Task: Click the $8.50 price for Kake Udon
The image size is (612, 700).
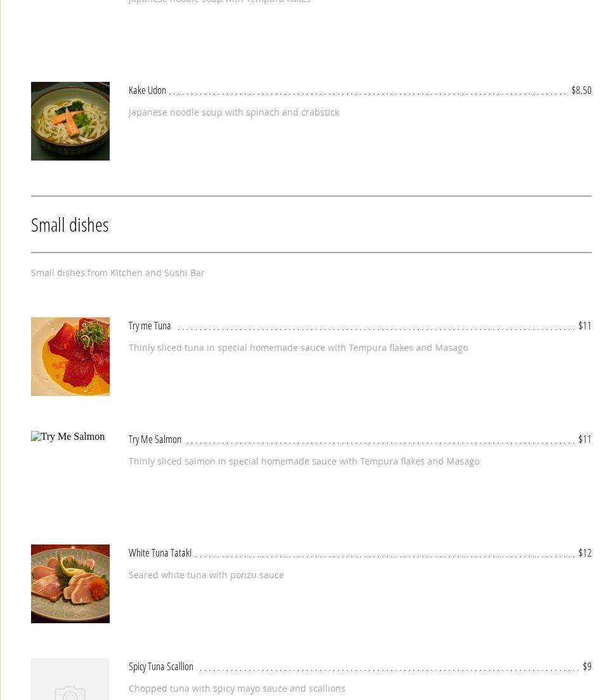Action: click(x=581, y=90)
